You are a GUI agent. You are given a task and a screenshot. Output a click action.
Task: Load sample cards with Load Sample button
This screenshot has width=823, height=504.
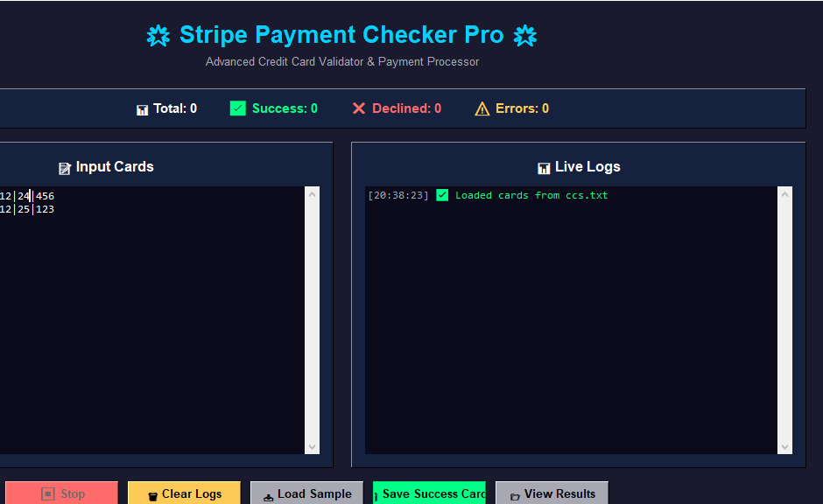pos(306,493)
